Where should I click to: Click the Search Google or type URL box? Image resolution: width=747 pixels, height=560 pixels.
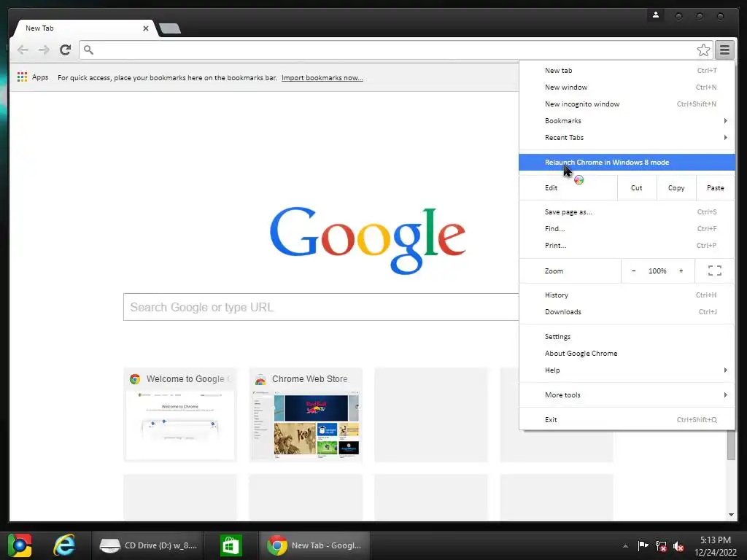pyautogui.click(x=321, y=307)
